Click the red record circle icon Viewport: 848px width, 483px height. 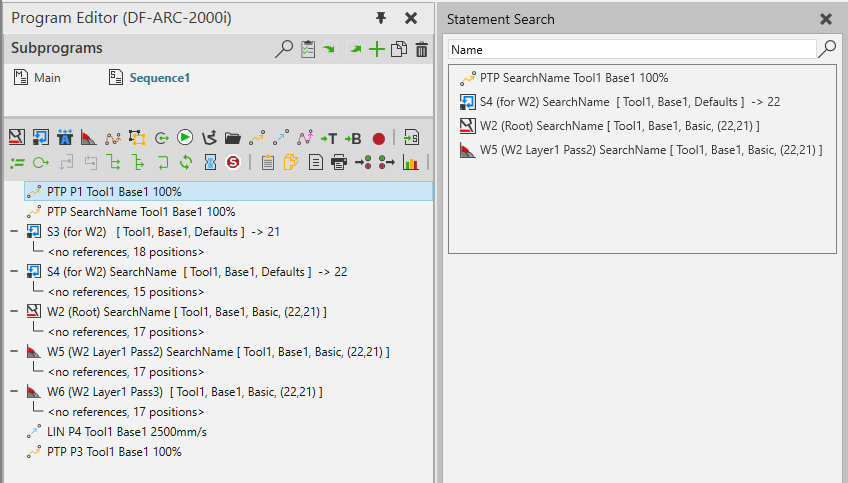point(378,138)
